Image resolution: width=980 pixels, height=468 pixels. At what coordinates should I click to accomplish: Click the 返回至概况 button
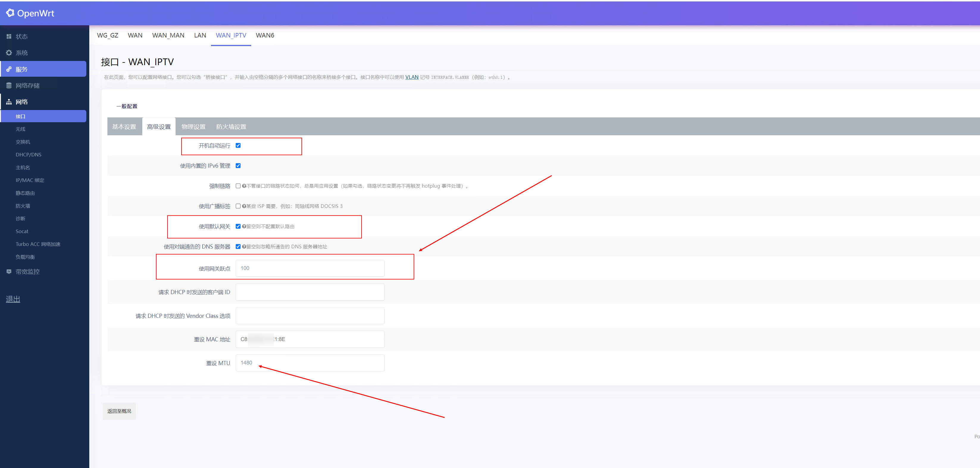119,411
